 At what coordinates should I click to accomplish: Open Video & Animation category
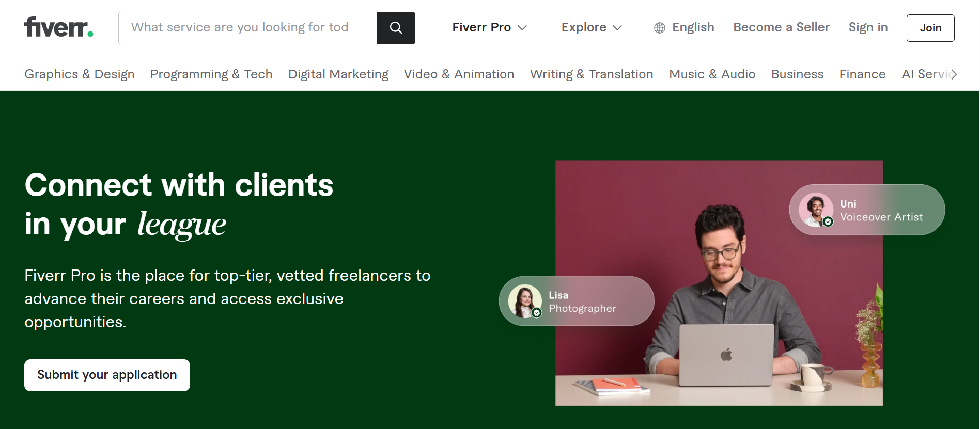coord(459,74)
